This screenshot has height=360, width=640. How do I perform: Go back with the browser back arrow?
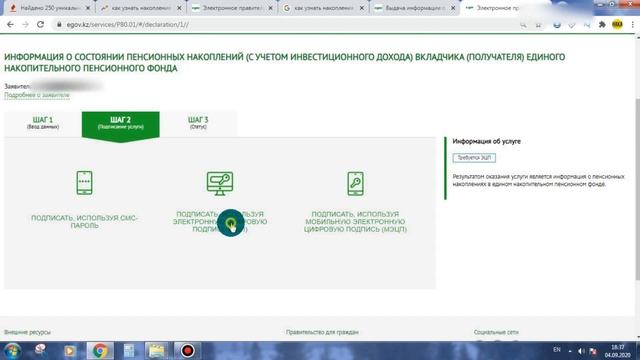pyautogui.click(x=10, y=24)
